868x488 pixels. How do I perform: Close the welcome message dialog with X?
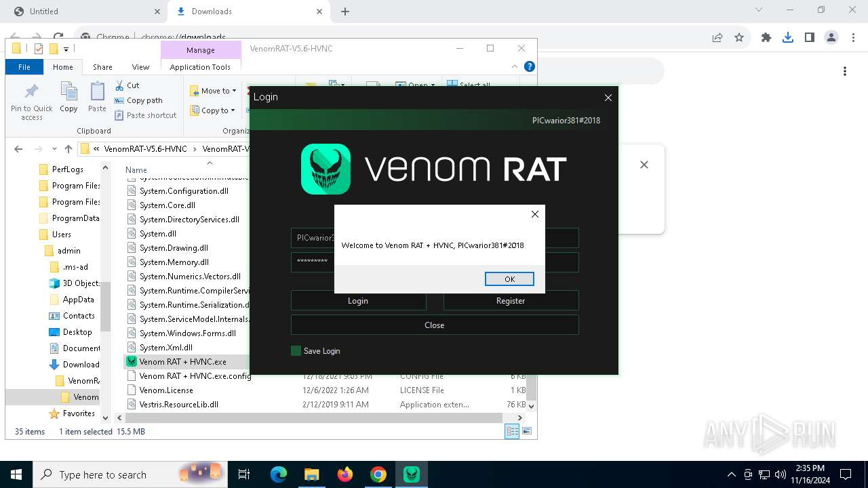pos(535,214)
